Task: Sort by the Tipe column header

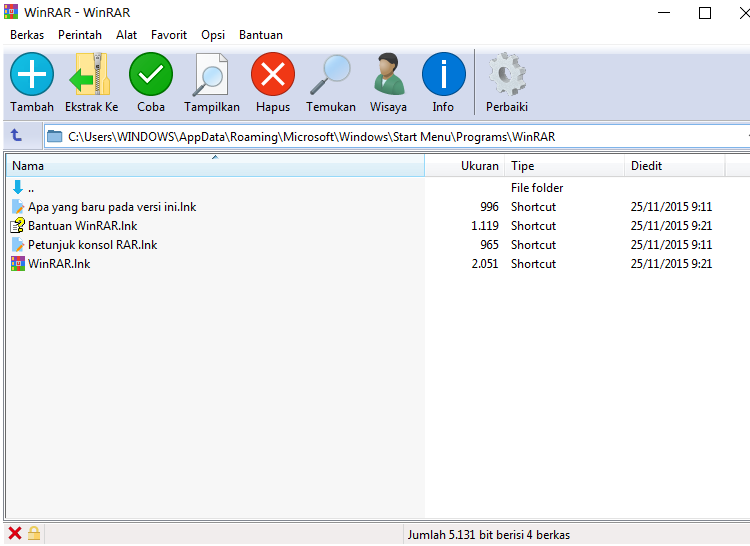Action: [x=565, y=165]
